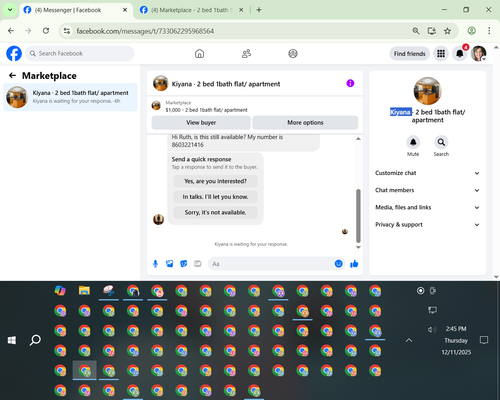Screen dimensions: 500x400
Task: Open Chrome three-dot menu
Action: tap(489, 31)
